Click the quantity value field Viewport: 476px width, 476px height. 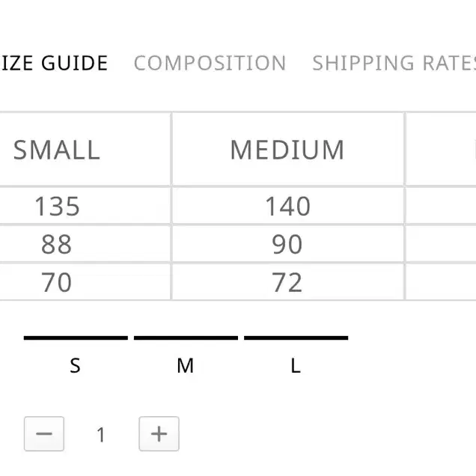101,434
